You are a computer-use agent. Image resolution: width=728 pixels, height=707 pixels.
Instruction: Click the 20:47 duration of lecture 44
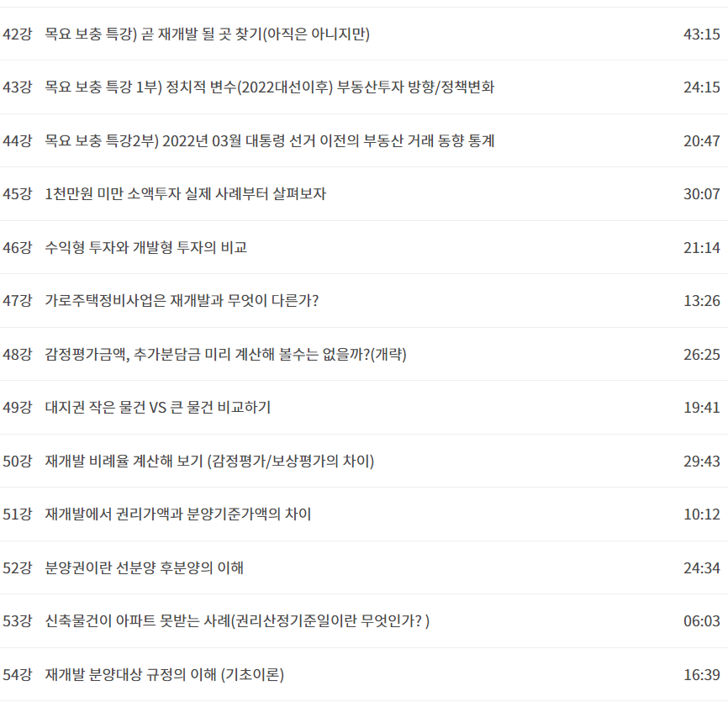(702, 141)
